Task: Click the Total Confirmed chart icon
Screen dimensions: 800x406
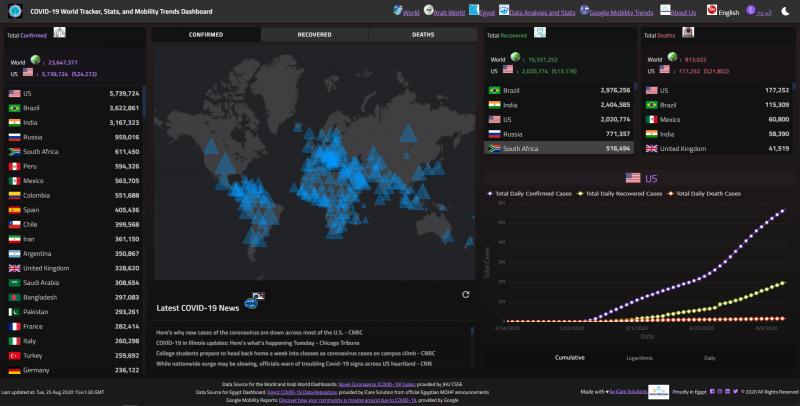Action: pos(60,34)
